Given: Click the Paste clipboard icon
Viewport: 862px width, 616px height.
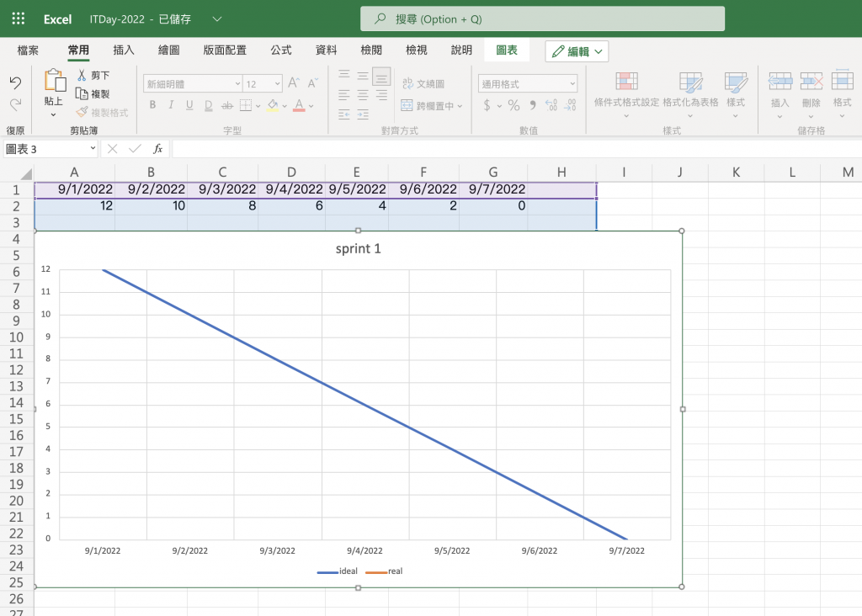Looking at the screenshot, I should (55, 80).
